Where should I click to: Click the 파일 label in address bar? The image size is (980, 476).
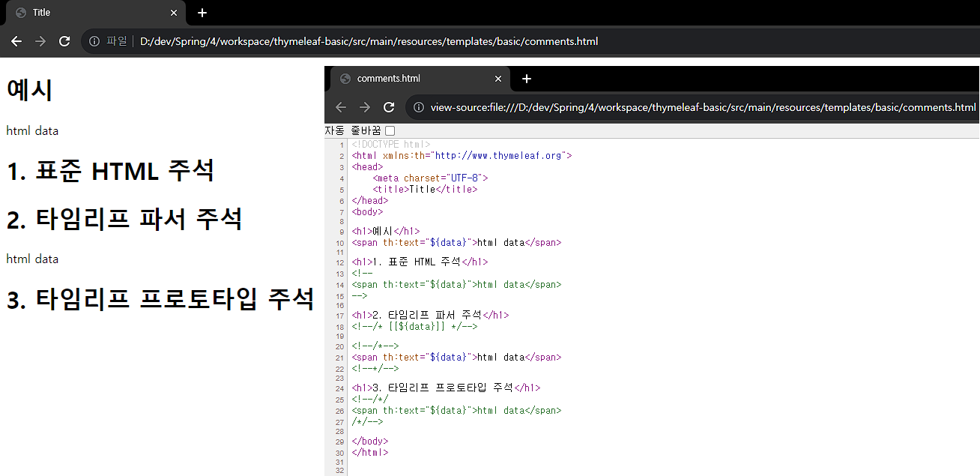tap(117, 41)
